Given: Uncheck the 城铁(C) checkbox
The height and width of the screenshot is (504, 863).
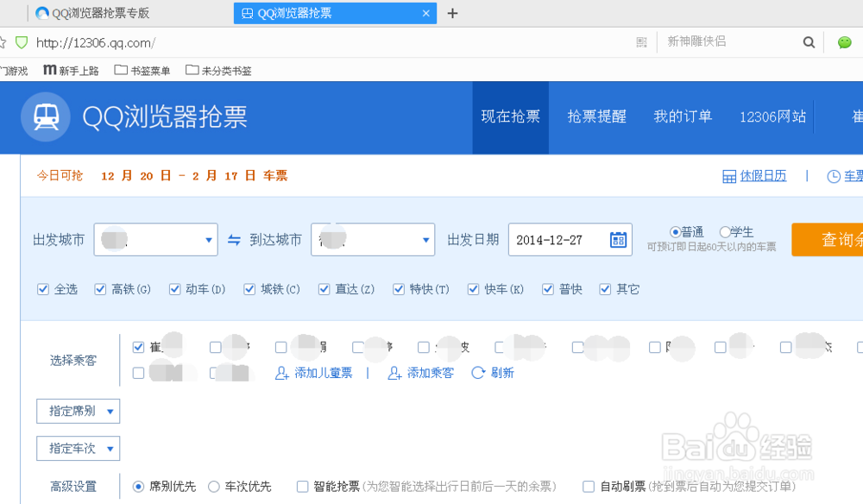Looking at the screenshot, I should coord(249,289).
